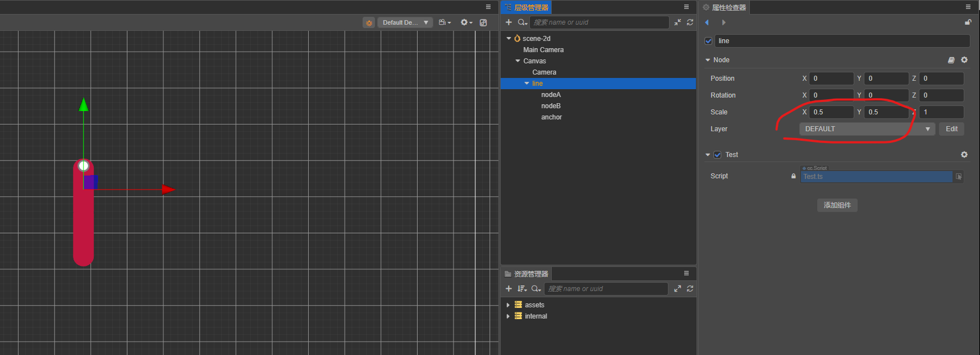Edit the node name field line

[x=842, y=41]
